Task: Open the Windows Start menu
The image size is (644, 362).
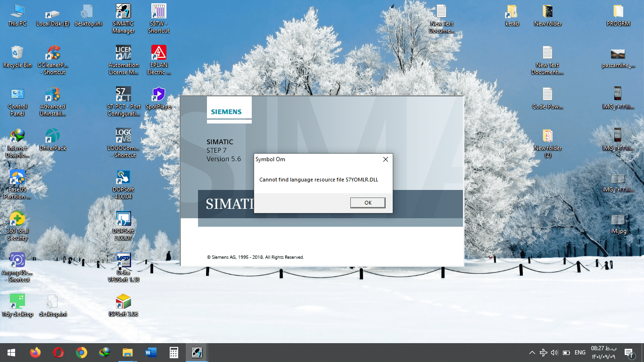Action: [x=11, y=352]
